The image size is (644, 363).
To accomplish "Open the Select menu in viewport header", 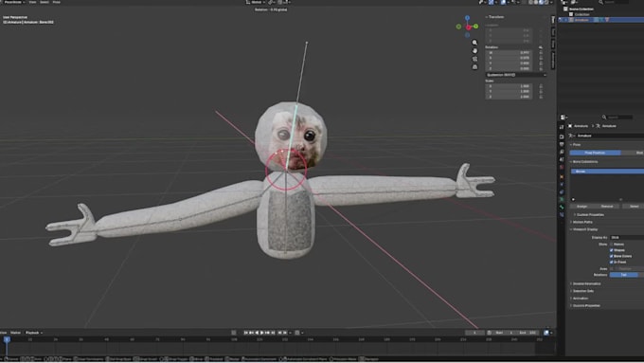I will point(45,2).
